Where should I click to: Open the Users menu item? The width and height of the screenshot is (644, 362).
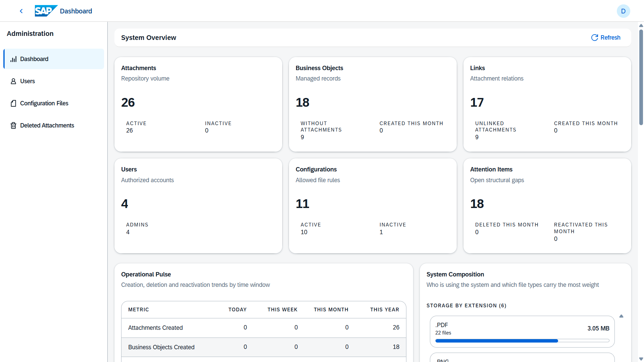pyautogui.click(x=54, y=81)
